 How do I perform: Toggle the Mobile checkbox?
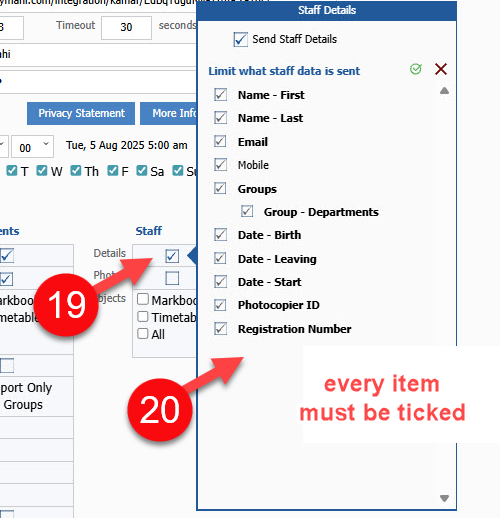tap(220, 165)
